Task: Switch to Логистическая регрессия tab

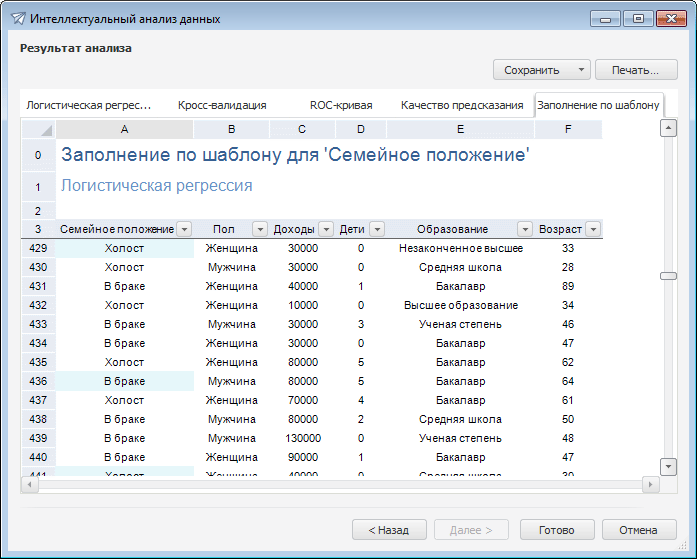Action: pyautogui.click(x=89, y=105)
